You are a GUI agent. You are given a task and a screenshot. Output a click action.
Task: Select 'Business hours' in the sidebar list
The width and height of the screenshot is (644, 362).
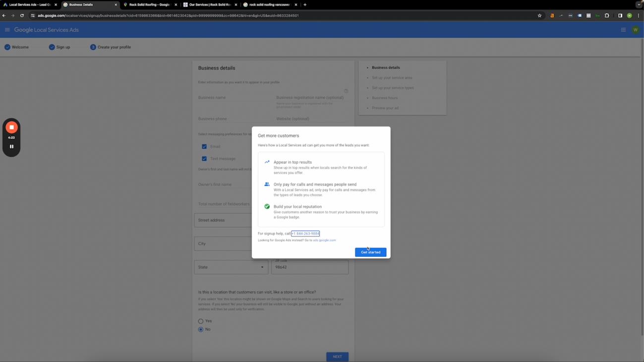pyautogui.click(x=385, y=98)
